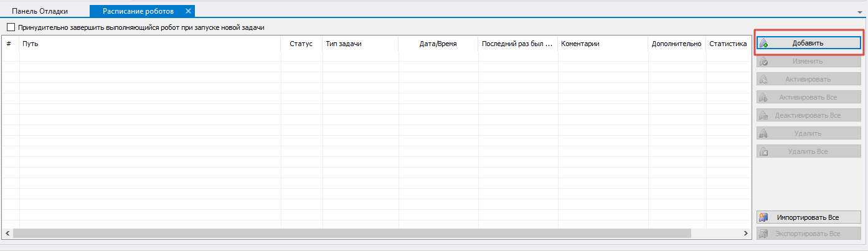868x251 pixels.
Task: Click the right arrow of horizontal scrollbar
Action: (746, 233)
